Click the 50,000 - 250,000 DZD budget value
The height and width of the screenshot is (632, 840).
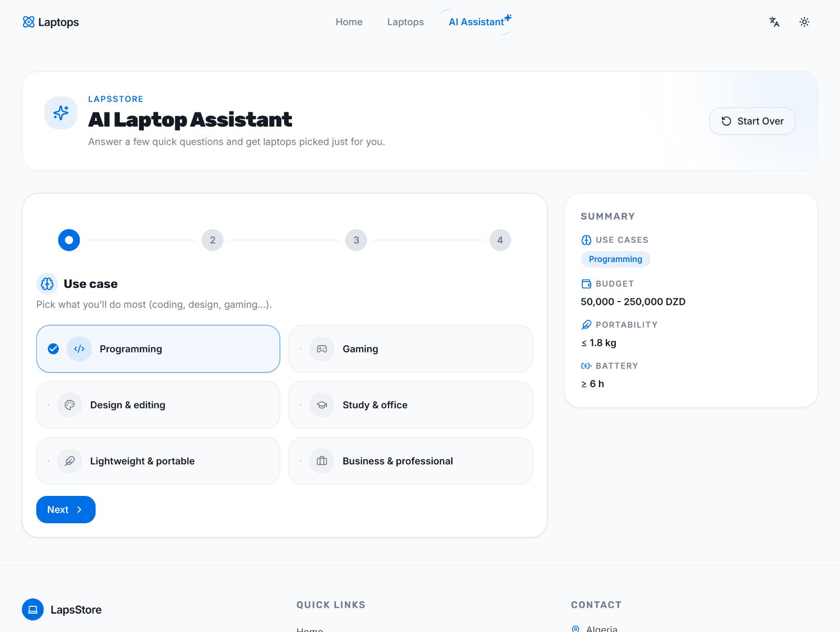tap(633, 302)
